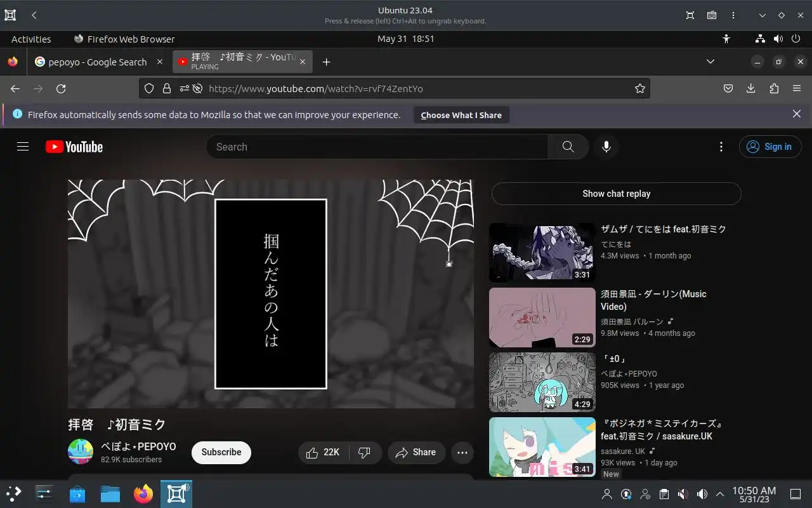Open the GNOME Activities overview
The height and width of the screenshot is (508, 812).
pos(31,39)
